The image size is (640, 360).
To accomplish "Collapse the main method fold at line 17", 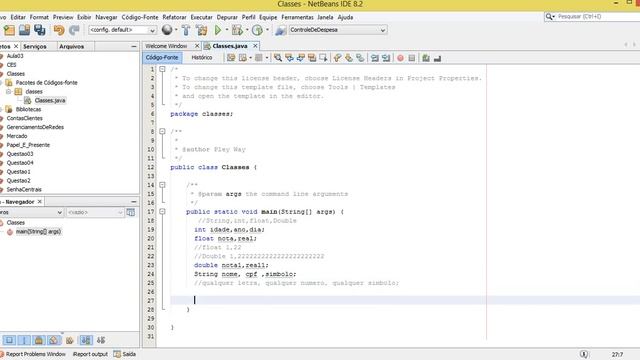I will (162, 211).
